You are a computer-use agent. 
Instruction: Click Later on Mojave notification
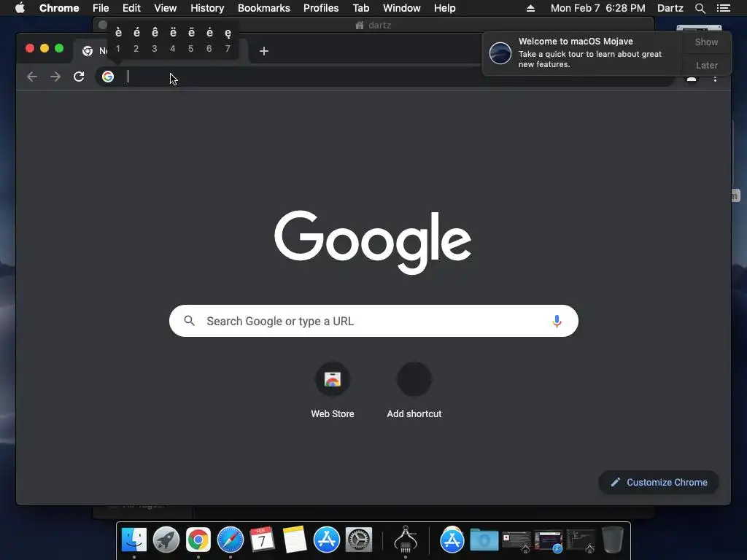pyautogui.click(x=706, y=65)
